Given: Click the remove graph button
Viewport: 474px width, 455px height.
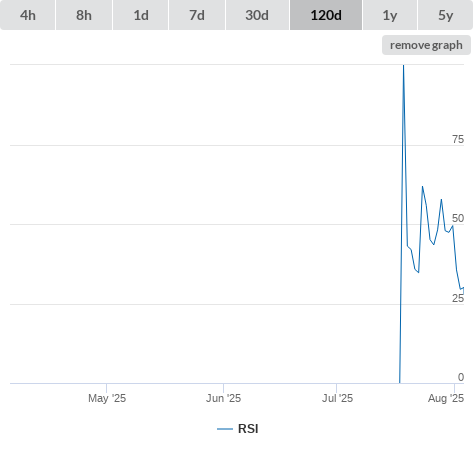Looking at the screenshot, I should (426, 45).
